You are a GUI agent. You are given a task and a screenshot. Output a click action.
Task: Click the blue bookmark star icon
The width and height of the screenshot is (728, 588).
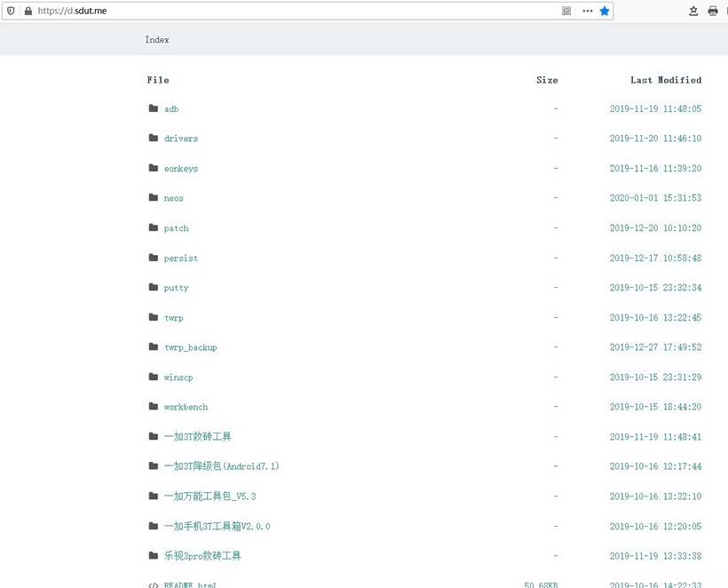click(605, 11)
